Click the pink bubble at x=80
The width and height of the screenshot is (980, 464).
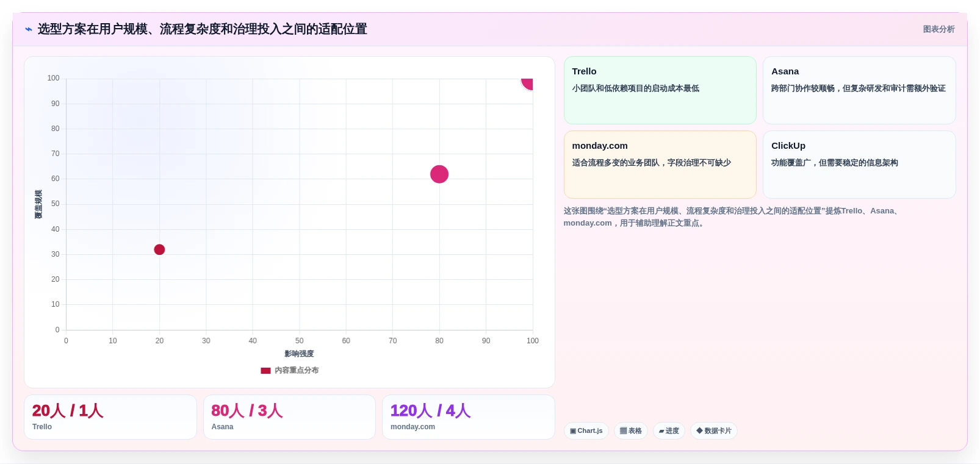pos(439,174)
